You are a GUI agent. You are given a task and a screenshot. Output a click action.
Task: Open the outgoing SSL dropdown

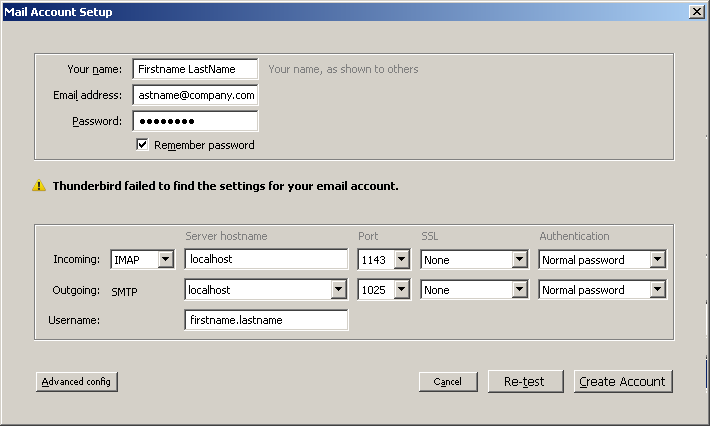[519, 290]
